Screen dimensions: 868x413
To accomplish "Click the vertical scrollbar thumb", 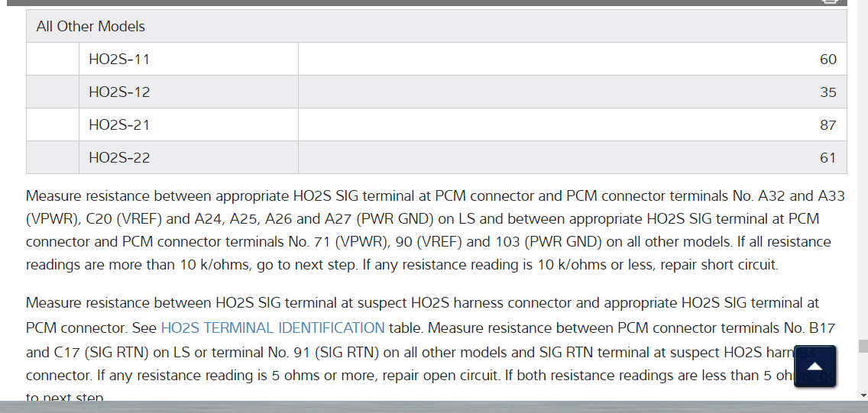I will [863, 347].
